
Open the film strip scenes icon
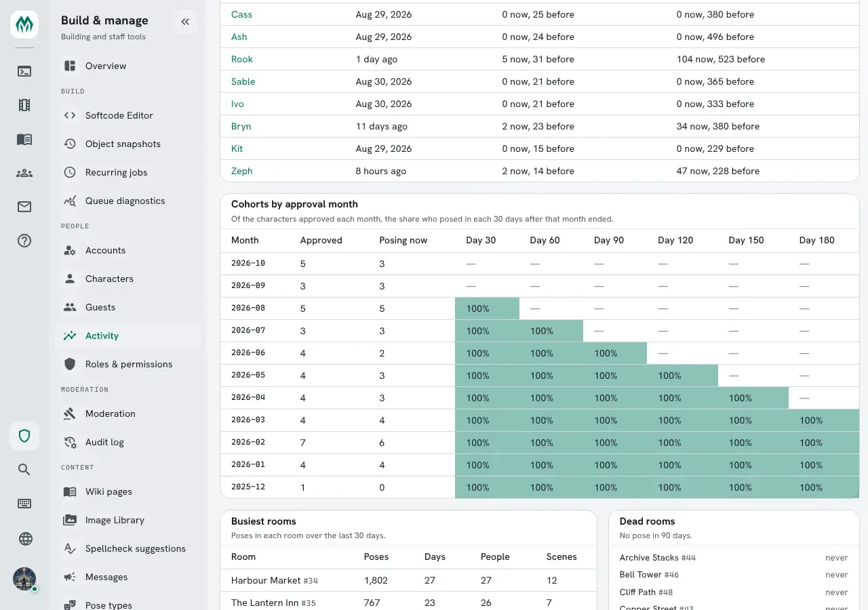click(24, 105)
